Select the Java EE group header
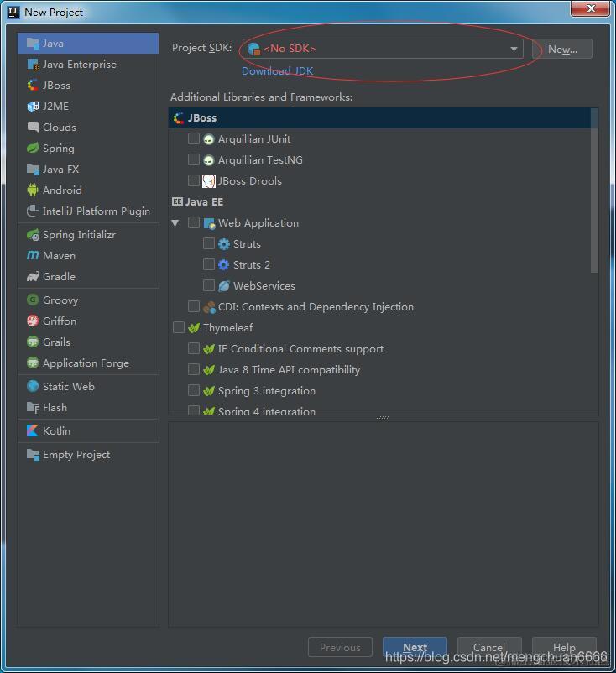This screenshot has height=673, width=616. [x=379, y=201]
